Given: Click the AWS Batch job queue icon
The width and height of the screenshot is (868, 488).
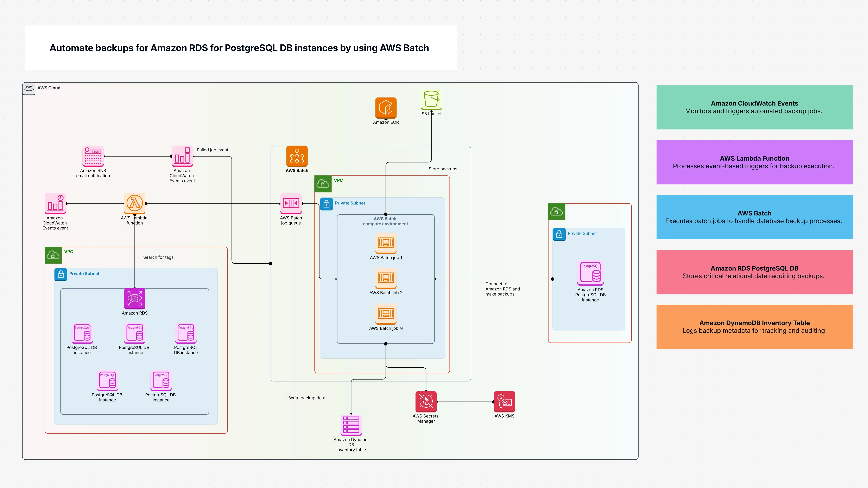Looking at the screenshot, I should (x=291, y=203).
